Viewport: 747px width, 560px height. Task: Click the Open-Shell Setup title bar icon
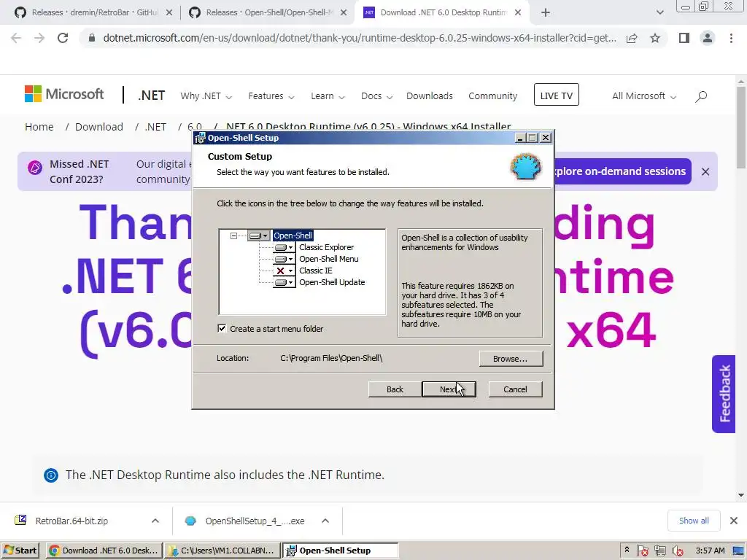pos(200,138)
